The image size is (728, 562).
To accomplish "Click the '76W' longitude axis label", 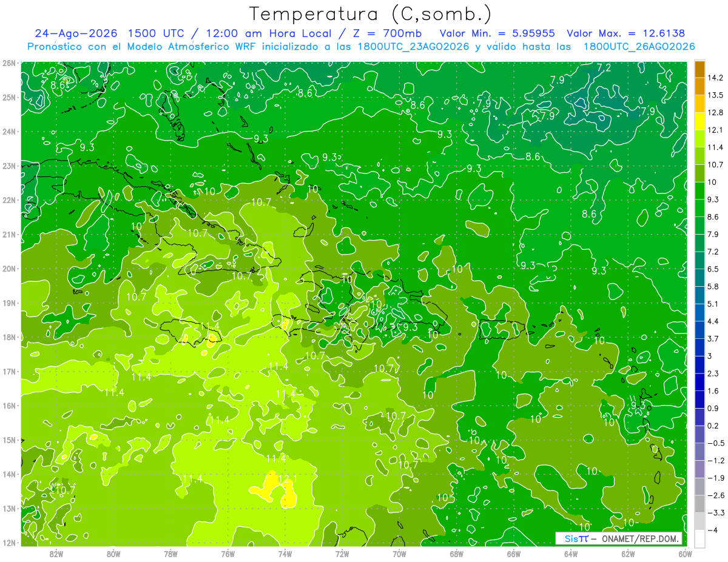I will tap(227, 554).
